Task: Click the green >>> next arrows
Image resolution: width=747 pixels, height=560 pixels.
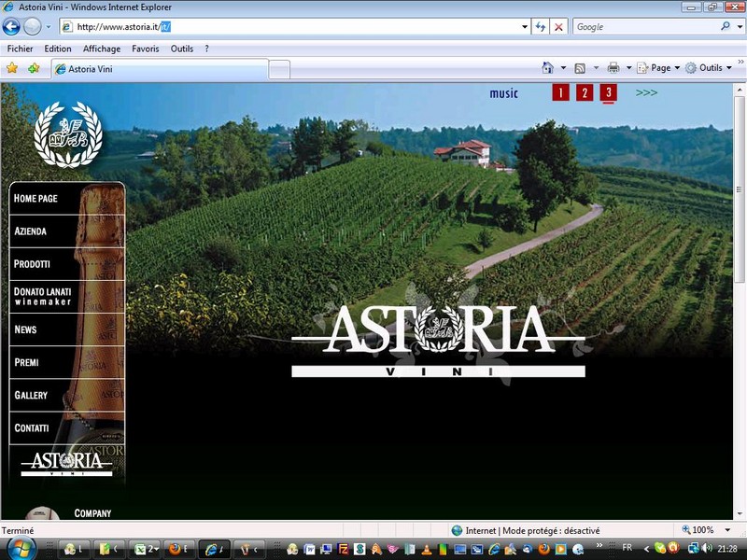Action: point(646,92)
